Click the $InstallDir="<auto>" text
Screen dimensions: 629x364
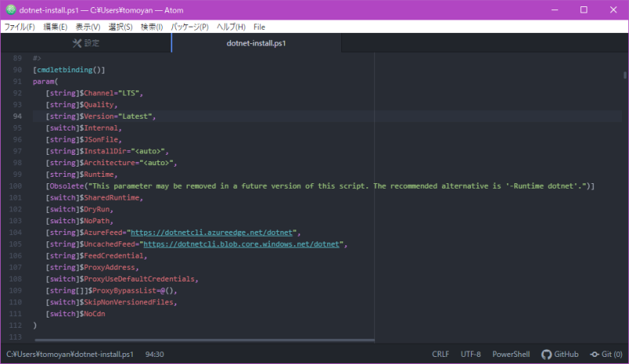tap(123, 151)
